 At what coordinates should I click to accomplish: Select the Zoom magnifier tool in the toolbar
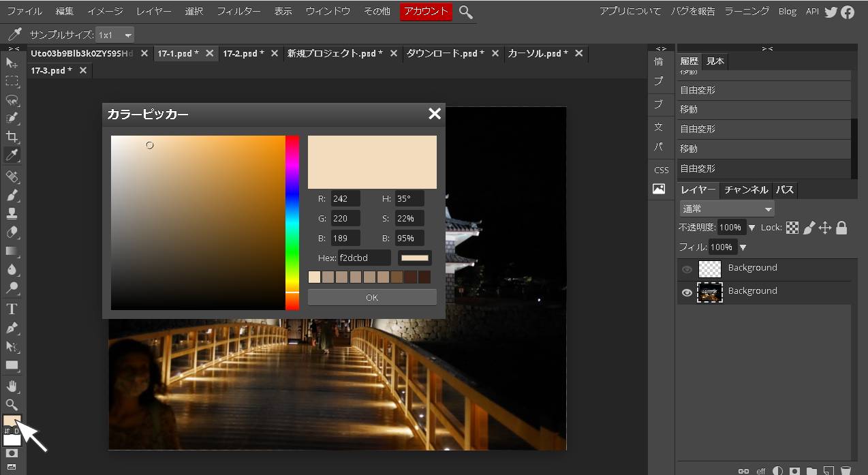[x=12, y=405]
